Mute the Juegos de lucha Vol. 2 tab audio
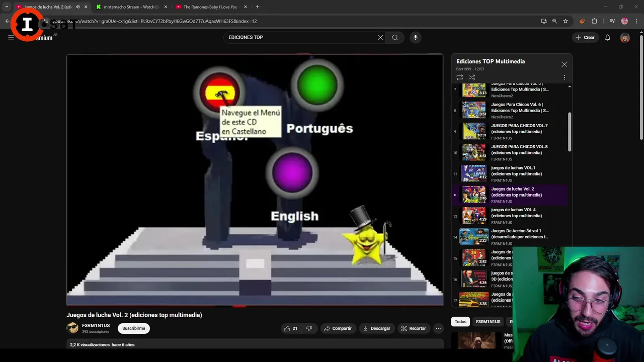This screenshot has width=644, height=362. pos(77,7)
